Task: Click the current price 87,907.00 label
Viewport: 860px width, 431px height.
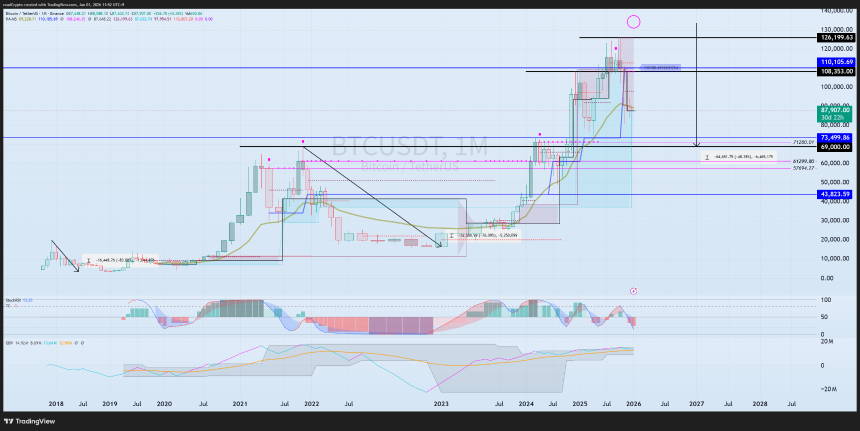Action: [x=835, y=110]
